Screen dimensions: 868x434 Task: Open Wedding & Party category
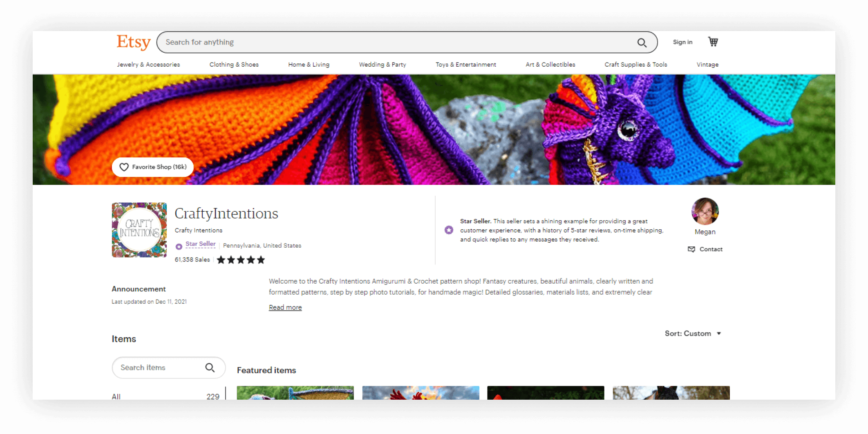383,65
